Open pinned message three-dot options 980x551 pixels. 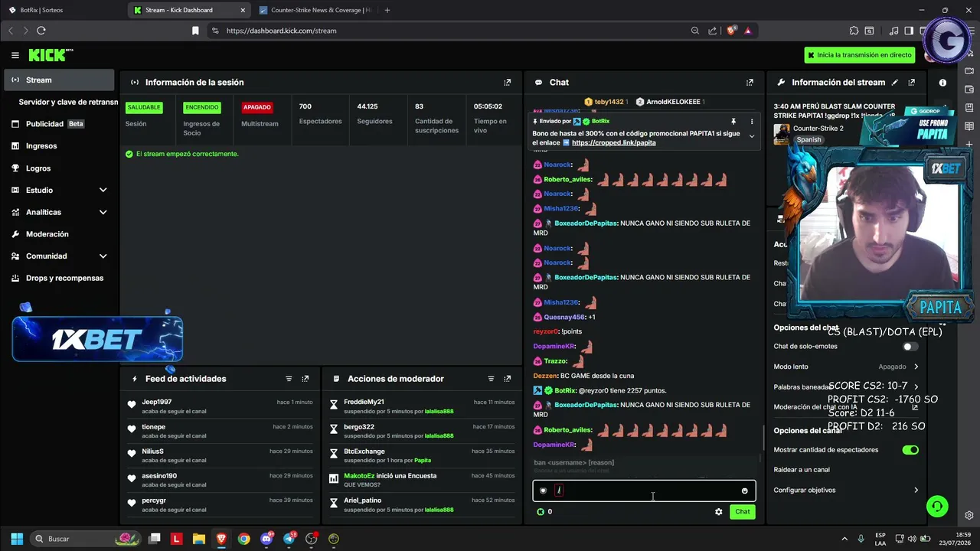751,121
